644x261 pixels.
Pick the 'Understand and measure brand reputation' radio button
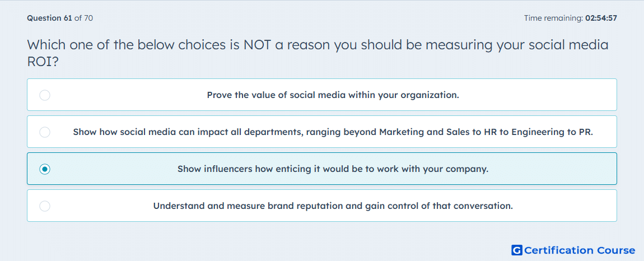point(45,206)
